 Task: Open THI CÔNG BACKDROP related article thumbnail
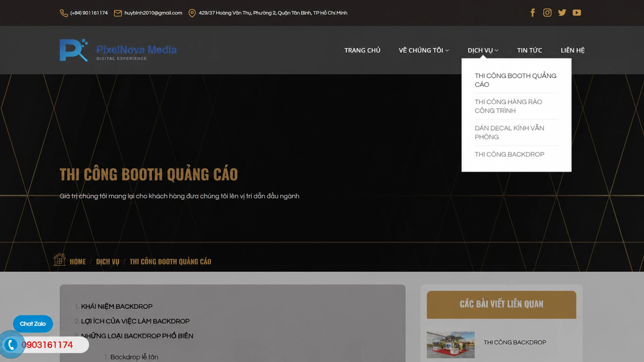click(x=450, y=345)
